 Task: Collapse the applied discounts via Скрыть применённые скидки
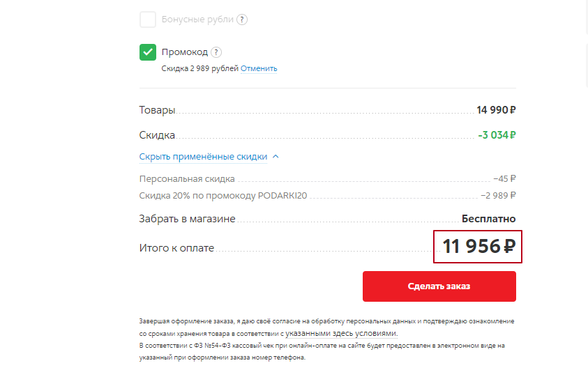[203, 157]
